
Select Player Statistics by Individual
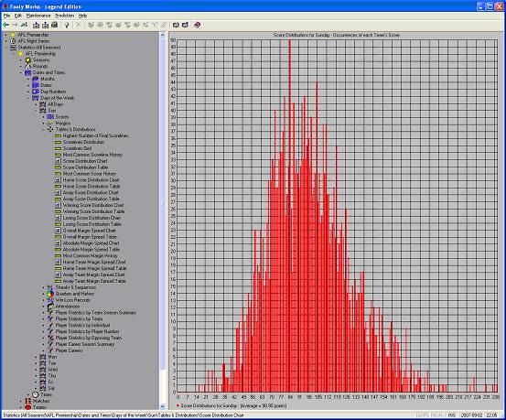[82, 325]
